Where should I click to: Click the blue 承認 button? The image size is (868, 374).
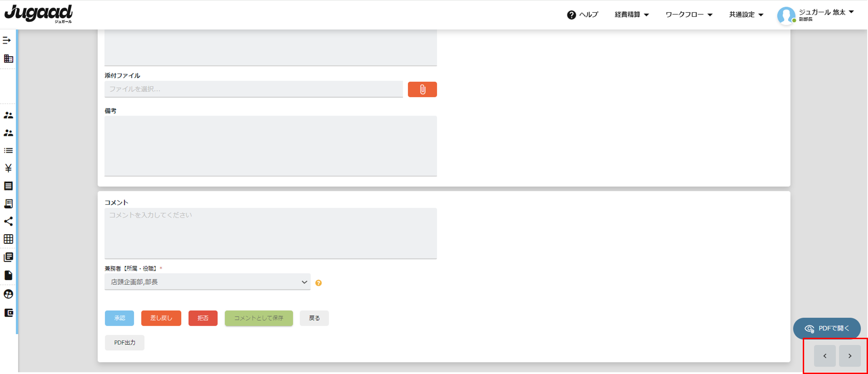(x=119, y=318)
